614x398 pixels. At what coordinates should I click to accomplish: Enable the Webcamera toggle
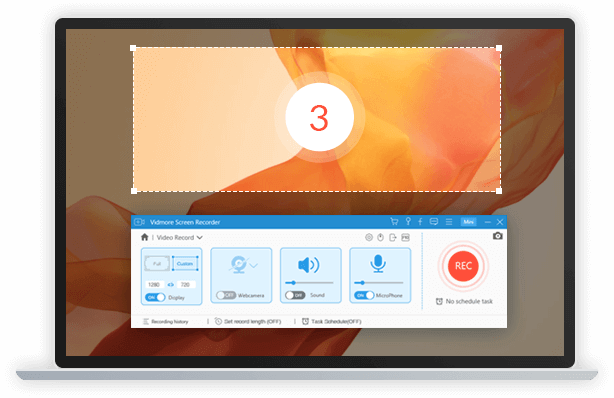pos(226,295)
